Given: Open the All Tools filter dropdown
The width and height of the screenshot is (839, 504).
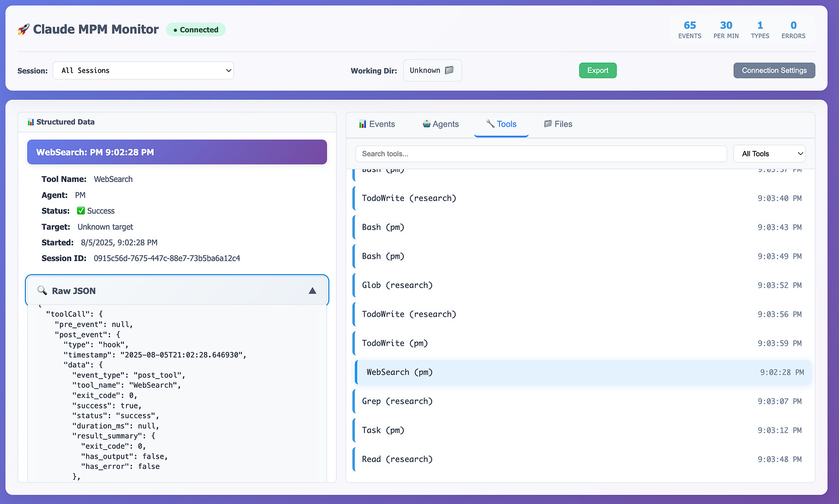Looking at the screenshot, I should pyautogui.click(x=769, y=154).
